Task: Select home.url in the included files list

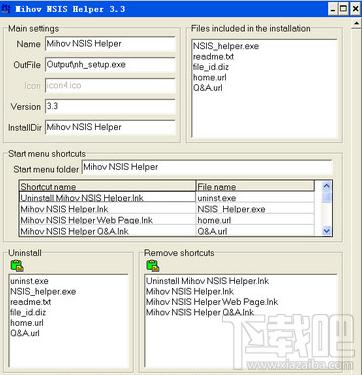Action: (210, 77)
